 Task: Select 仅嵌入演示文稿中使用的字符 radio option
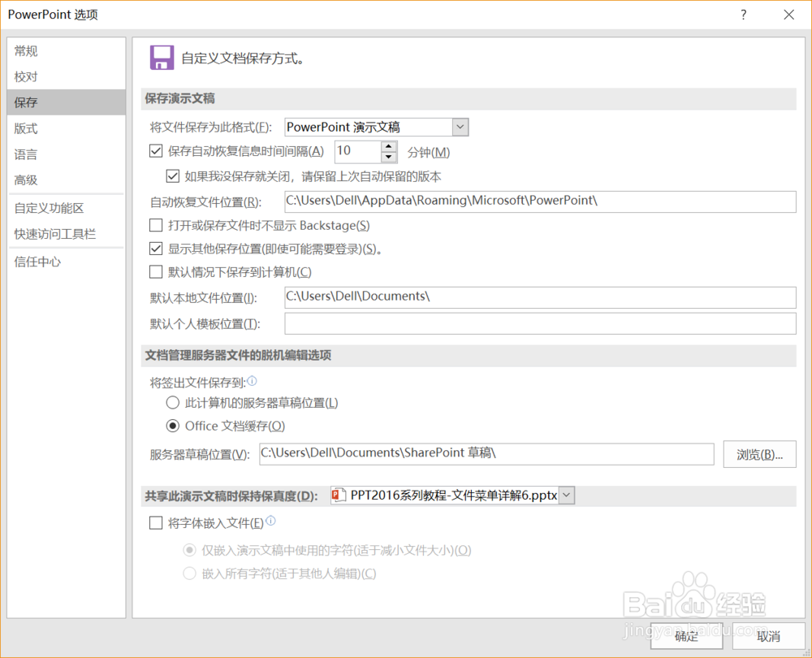click(189, 550)
